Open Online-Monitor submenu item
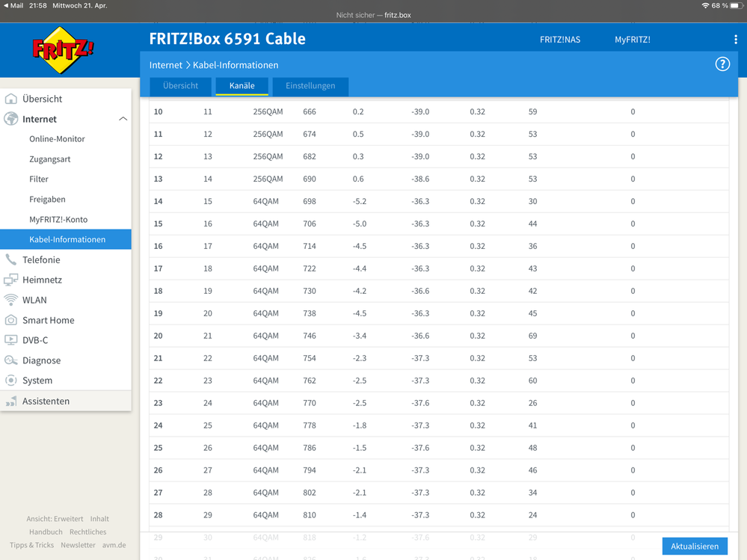 tap(57, 139)
